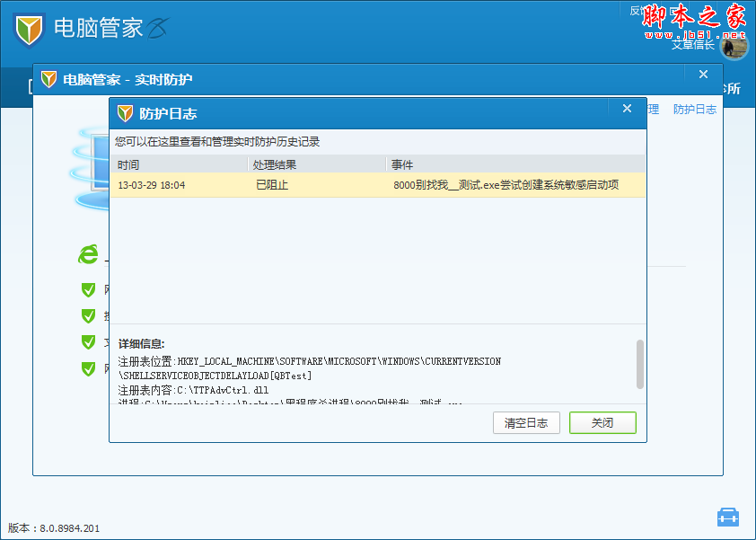Click the user avatar picture at top right

pos(734,47)
